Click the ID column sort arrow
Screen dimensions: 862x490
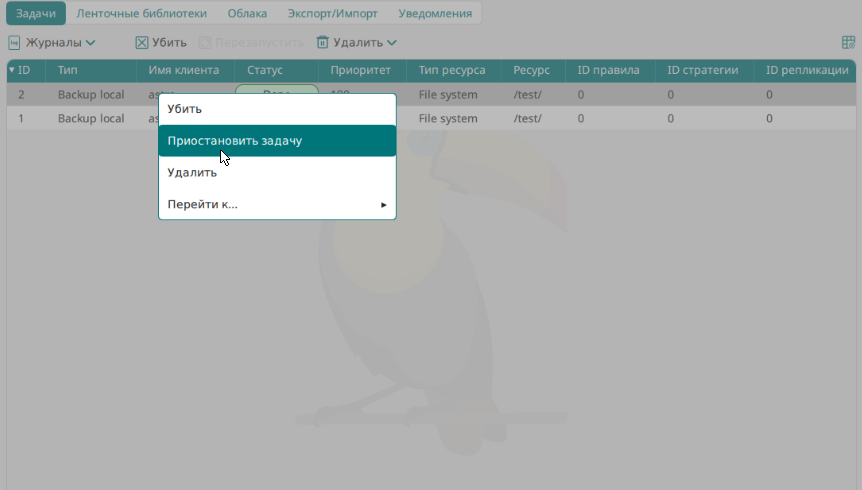(x=12, y=70)
